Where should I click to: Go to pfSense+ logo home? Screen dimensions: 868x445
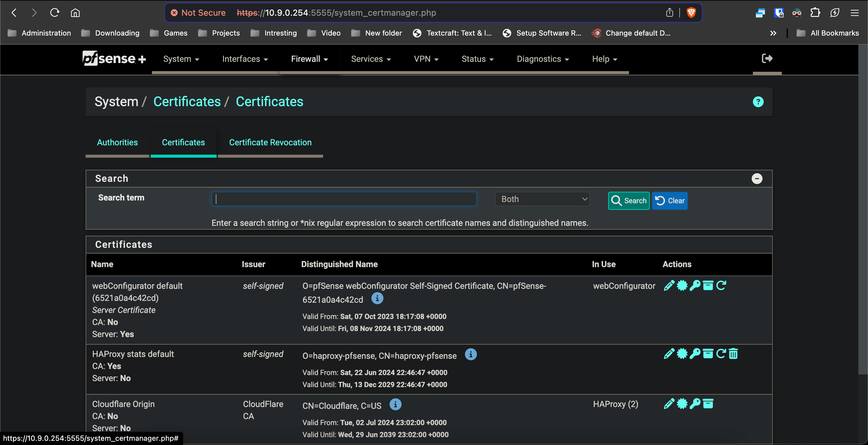114,59
